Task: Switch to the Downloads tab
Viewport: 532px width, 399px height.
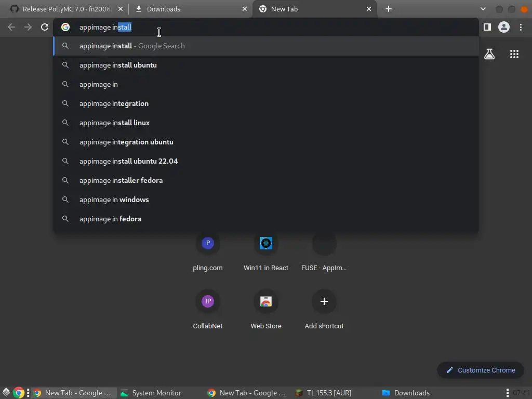Action: pyautogui.click(x=190, y=9)
